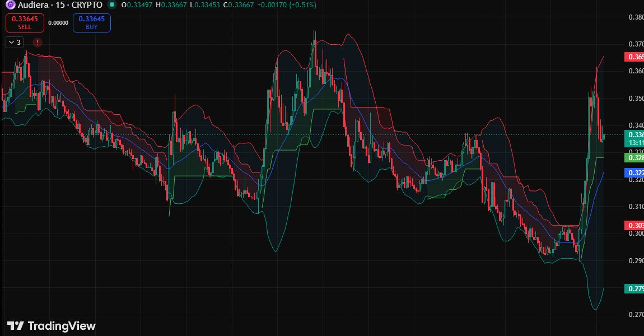Click the +0.51% price change text

coord(302,5)
